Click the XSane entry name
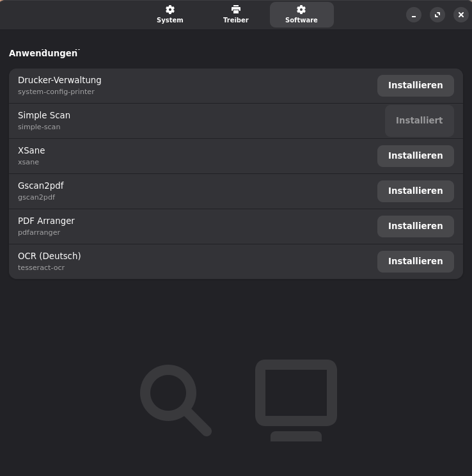Image resolution: width=472 pixels, height=476 pixels. pos(31,151)
